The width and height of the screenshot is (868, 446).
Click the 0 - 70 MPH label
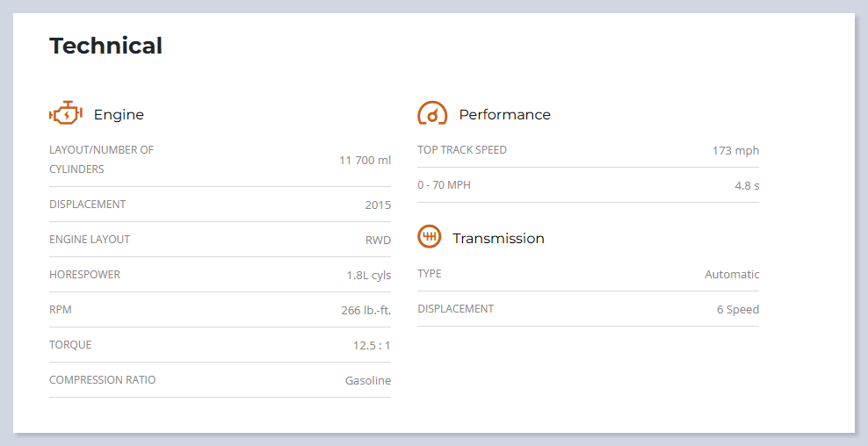point(444,185)
